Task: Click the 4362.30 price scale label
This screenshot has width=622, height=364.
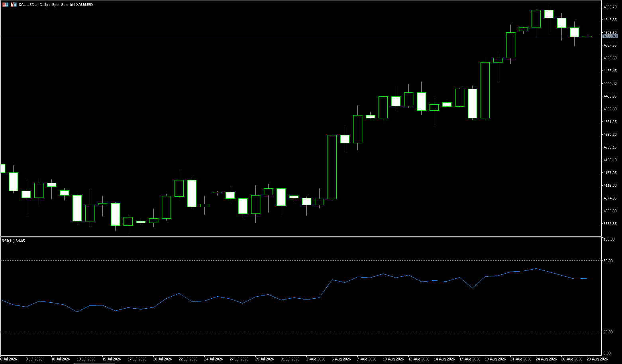Action: [610, 109]
